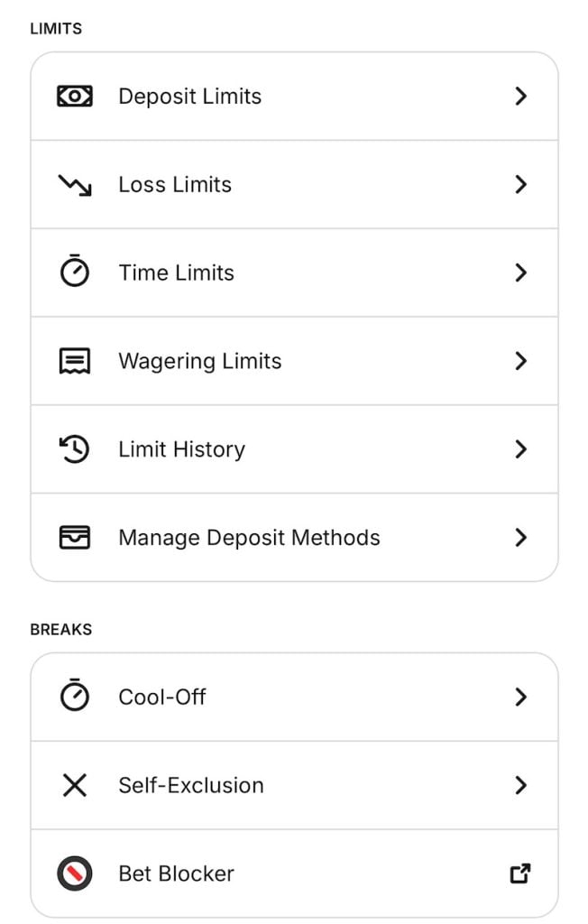Expand the Deposit Limits chevron arrow

click(520, 97)
